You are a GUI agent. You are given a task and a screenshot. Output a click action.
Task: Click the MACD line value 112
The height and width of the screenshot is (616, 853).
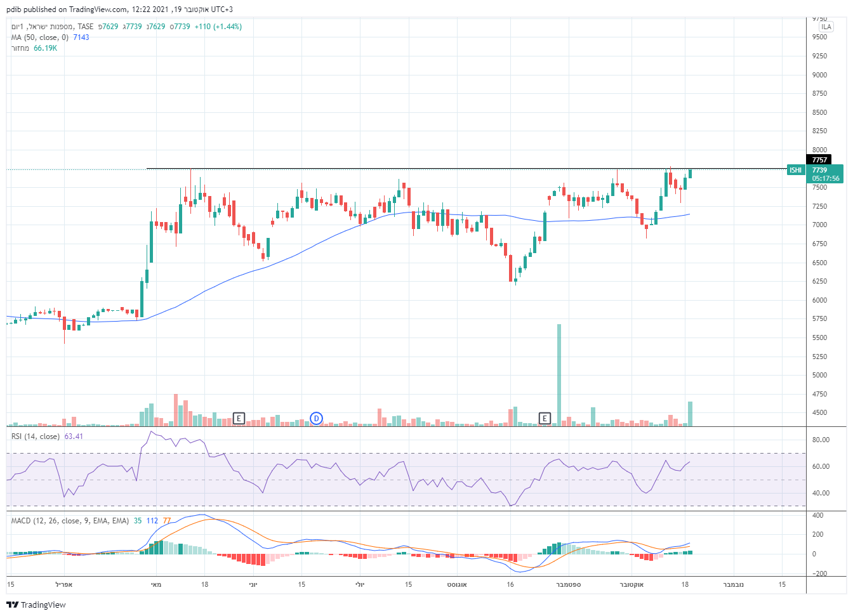(x=152, y=521)
